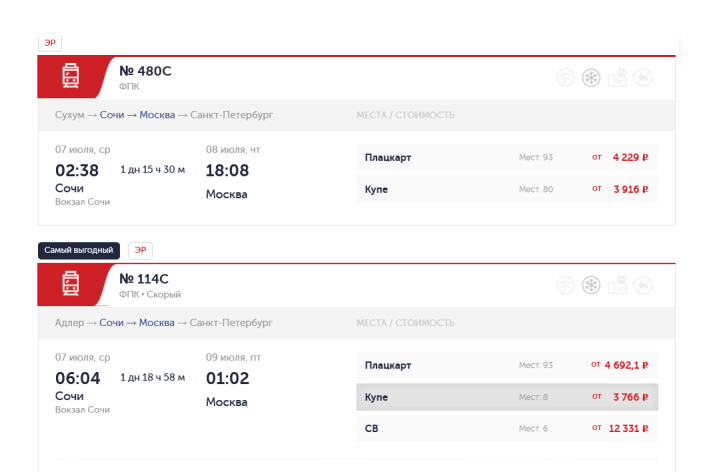
Task: Open train number № 114С title
Action: coord(144,279)
